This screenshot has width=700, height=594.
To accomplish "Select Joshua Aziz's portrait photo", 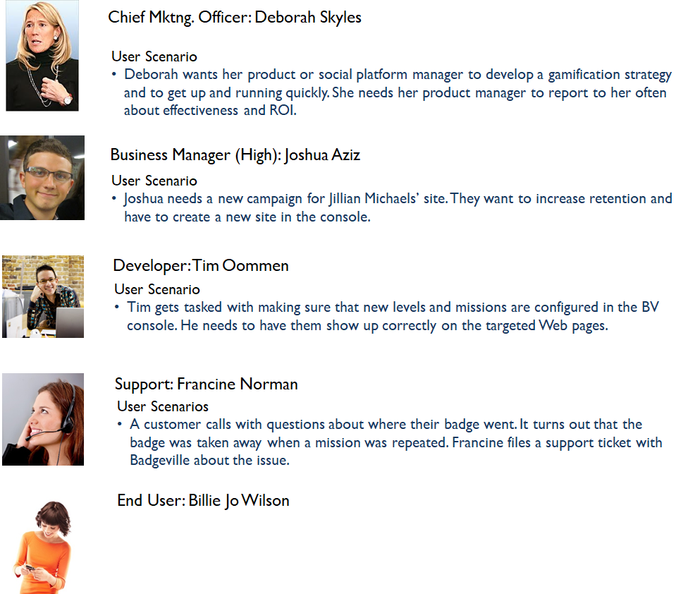I will pyautogui.click(x=42, y=177).
